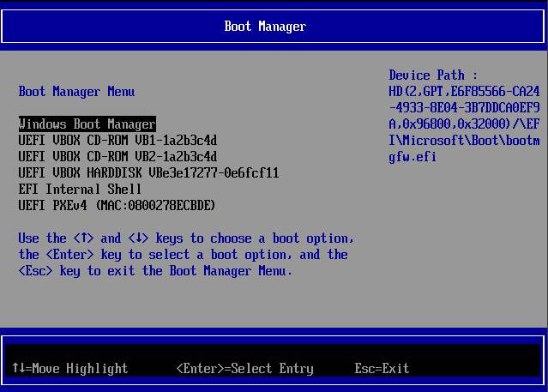Click the Microsoft\Boot path line
The height and width of the screenshot is (392, 548).
click(x=464, y=141)
